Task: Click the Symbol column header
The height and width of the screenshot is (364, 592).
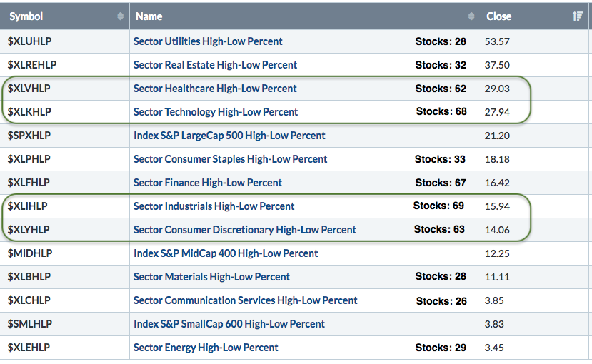Action: tap(26, 16)
